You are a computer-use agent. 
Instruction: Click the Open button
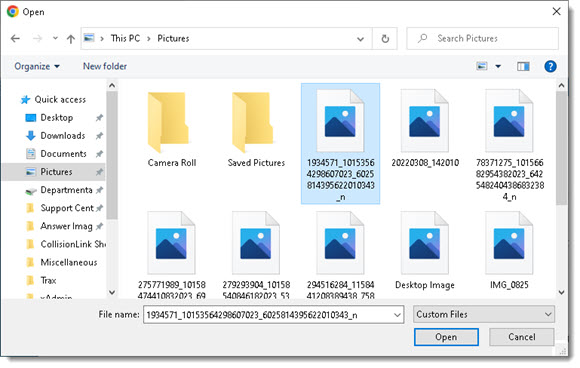[x=446, y=337]
